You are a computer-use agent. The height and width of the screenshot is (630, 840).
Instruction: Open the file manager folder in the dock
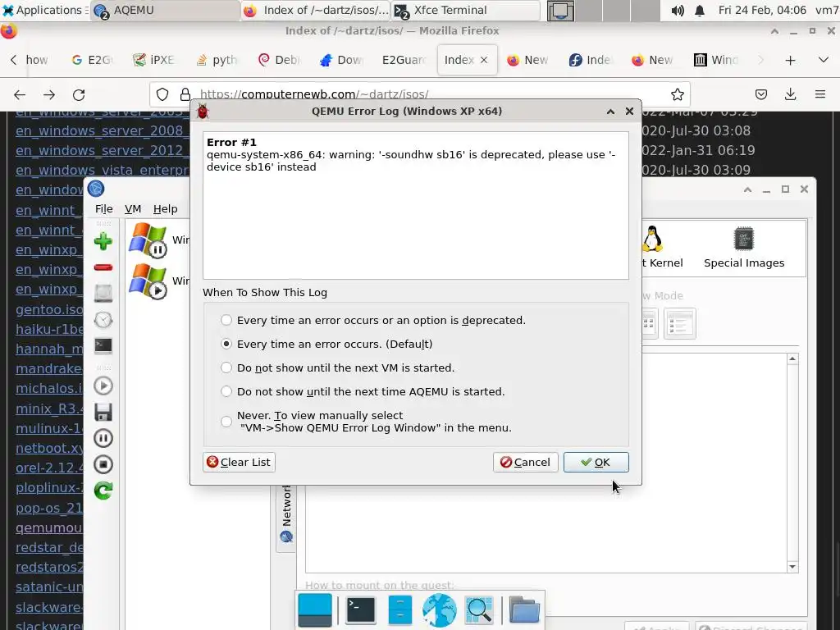(x=524, y=610)
